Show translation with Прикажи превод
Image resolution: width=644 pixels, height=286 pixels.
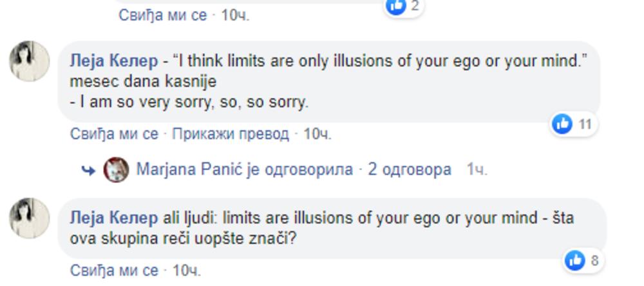pos(231,134)
